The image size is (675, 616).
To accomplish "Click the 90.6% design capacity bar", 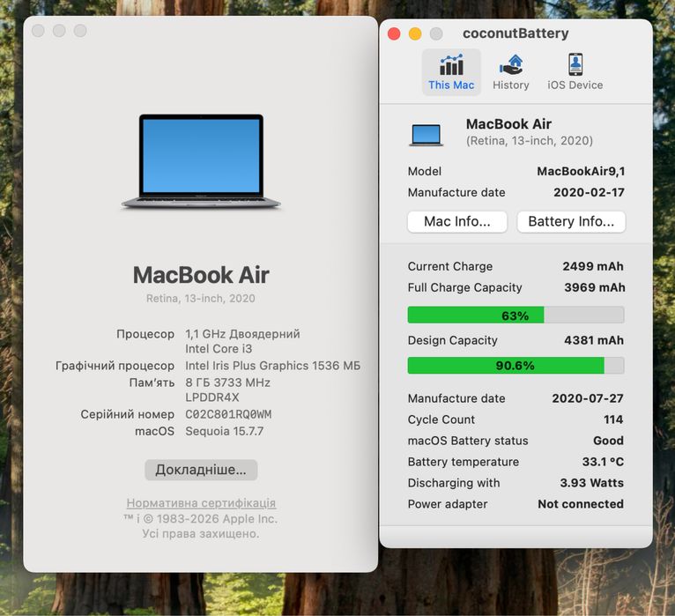I will tap(516, 366).
